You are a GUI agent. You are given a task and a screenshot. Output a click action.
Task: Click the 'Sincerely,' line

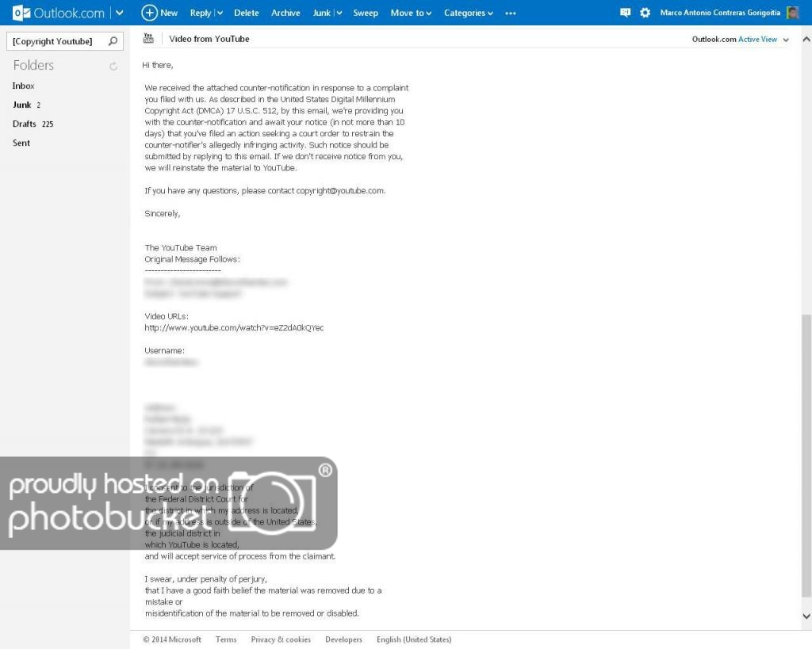162,214
